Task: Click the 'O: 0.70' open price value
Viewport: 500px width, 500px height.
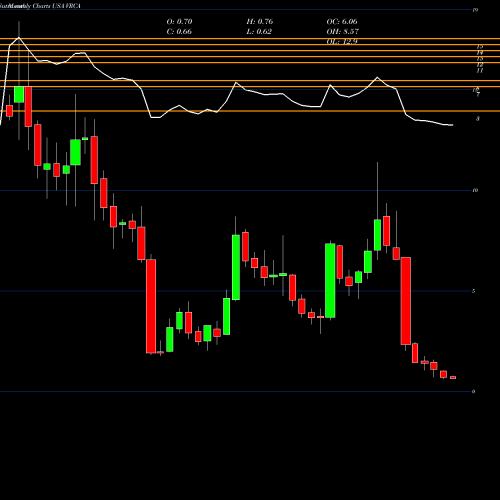Action: click(x=179, y=22)
